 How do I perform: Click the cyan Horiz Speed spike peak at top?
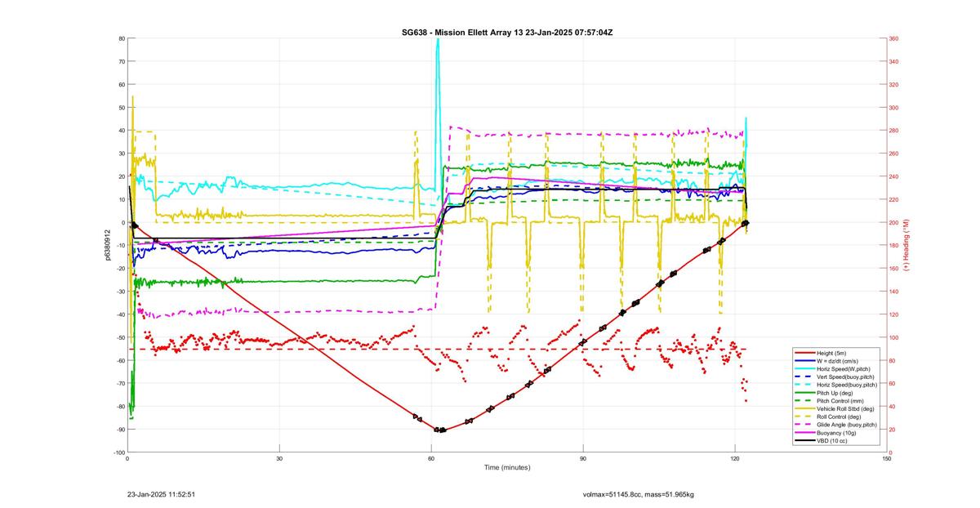click(438, 41)
